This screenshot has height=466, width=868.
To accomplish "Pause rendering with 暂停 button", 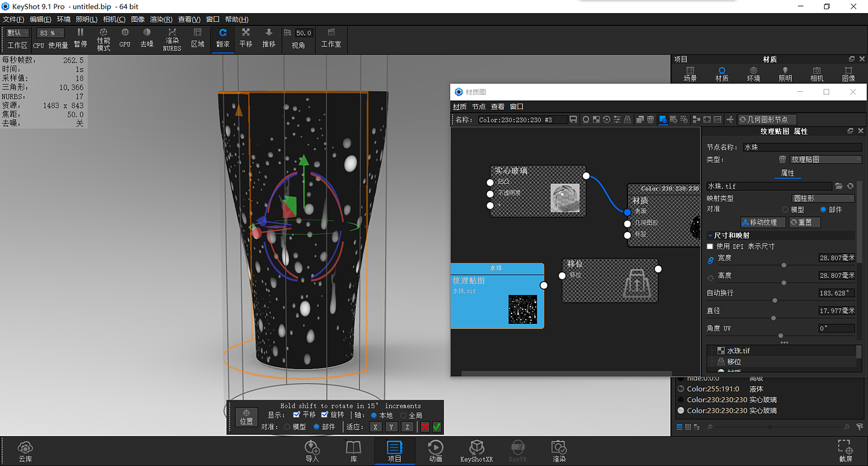I will pos(80,38).
